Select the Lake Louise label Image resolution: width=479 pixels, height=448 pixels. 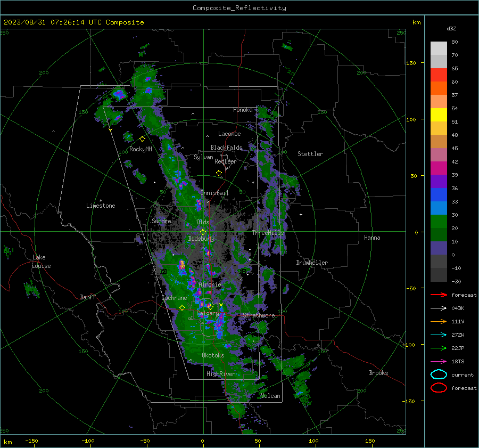pos(41,262)
